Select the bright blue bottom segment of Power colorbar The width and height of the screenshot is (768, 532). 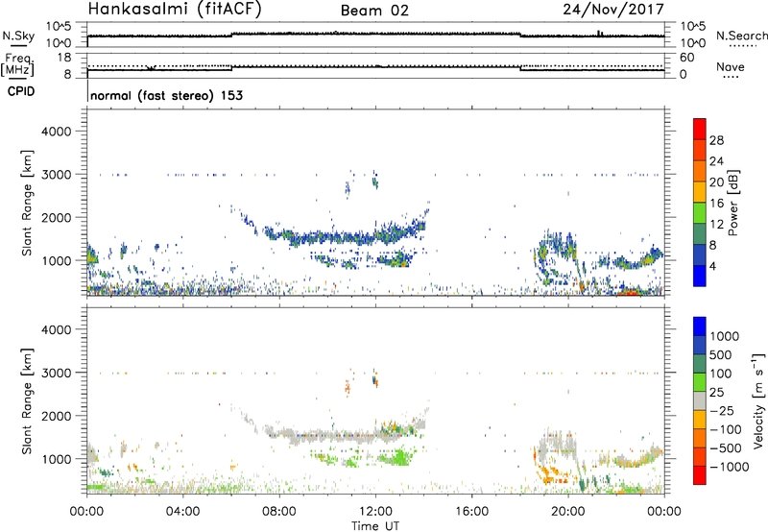(700, 277)
